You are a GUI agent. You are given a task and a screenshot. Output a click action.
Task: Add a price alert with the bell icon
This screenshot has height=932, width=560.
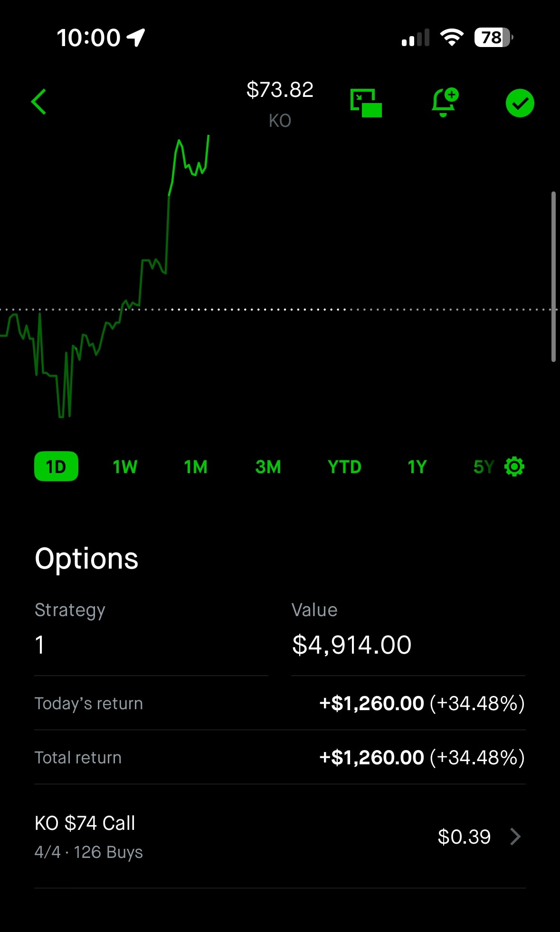pos(444,102)
